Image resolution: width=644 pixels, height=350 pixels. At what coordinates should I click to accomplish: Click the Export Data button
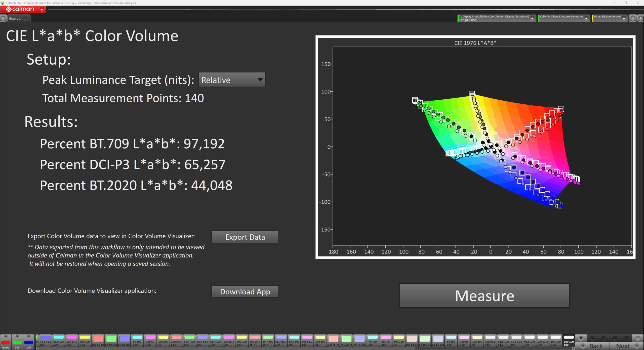(x=245, y=237)
